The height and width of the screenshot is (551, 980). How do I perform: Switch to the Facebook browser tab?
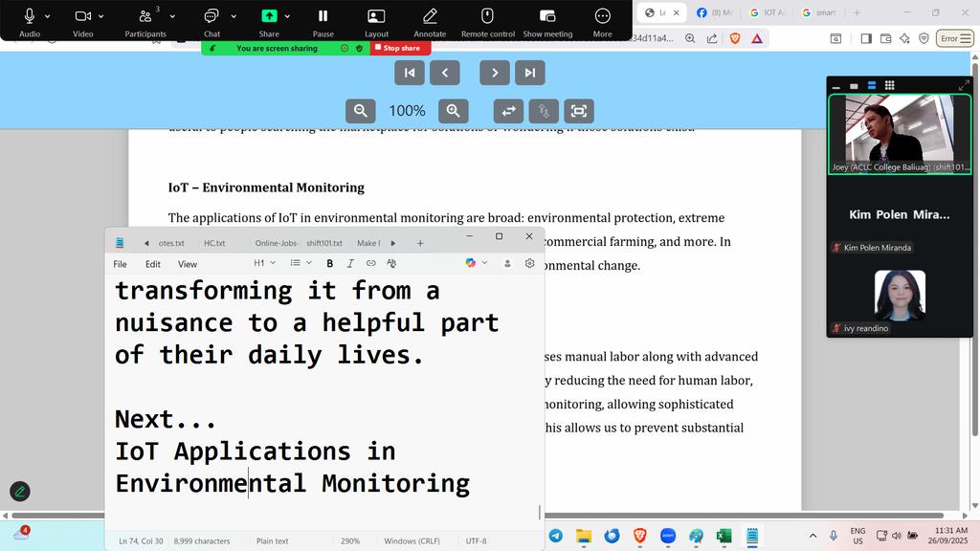(x=714, y=12)
